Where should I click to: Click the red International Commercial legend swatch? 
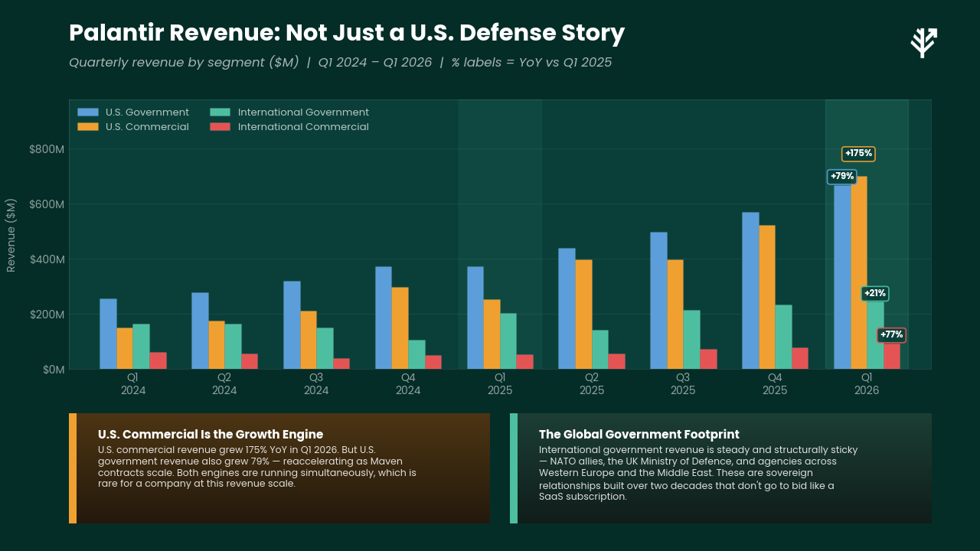coord(220,127)
